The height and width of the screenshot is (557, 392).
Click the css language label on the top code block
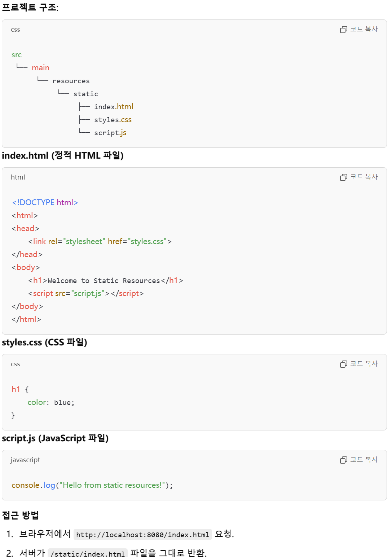tap(15, 30)
